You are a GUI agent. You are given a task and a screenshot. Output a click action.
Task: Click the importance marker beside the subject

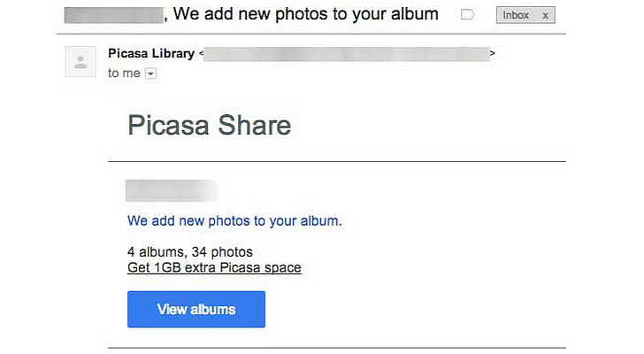[468, 15]
